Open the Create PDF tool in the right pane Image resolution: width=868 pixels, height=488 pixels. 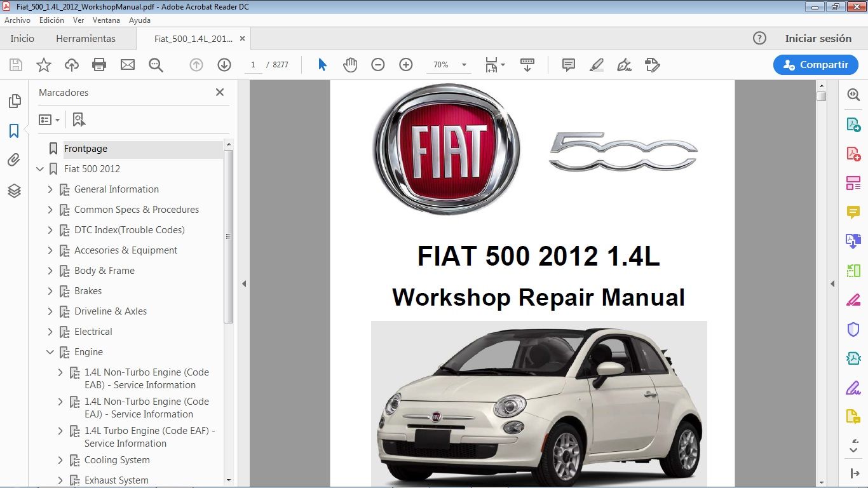853,153
